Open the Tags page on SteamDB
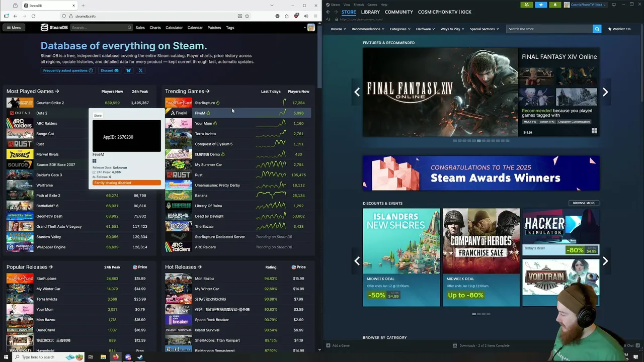This screenshot has height=362, width=644. click(x=230, y=28)
